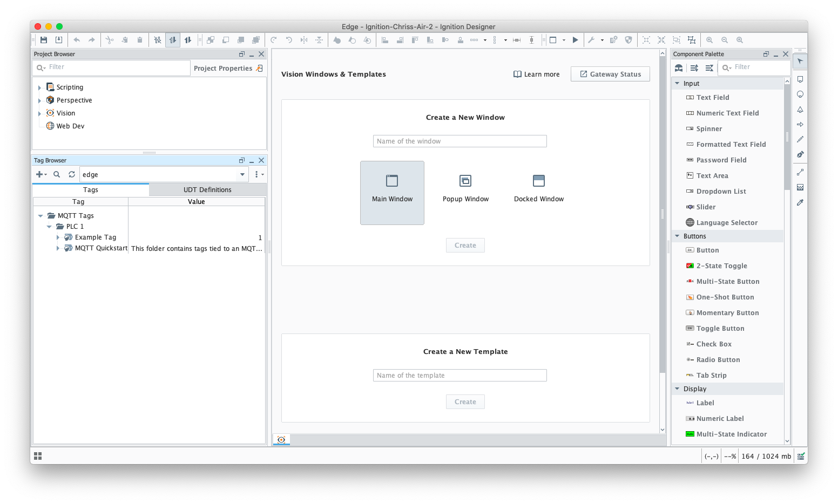Expand the Example Tag node
838x504 pixels.
point(58,237)
